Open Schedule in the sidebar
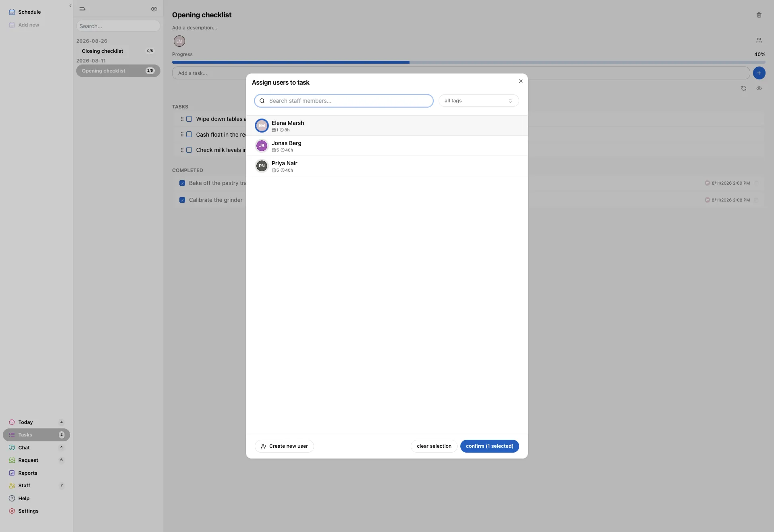The image size is (774, 532). 36,12
